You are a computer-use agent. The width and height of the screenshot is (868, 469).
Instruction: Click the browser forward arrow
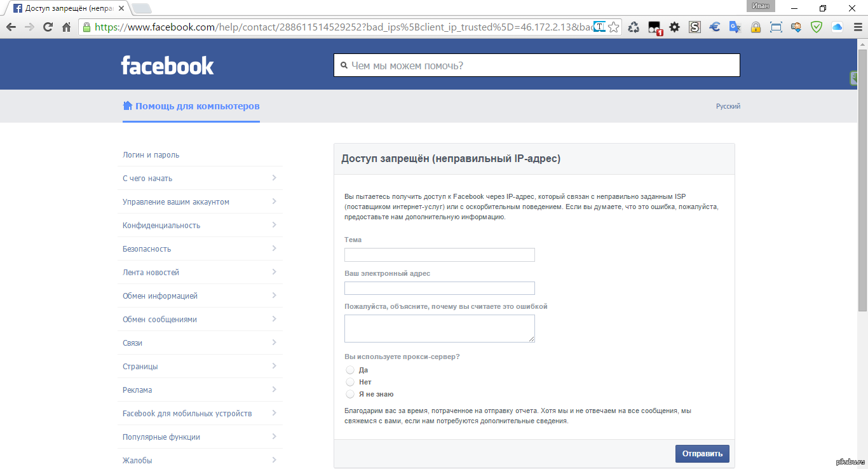pos(29,27)
